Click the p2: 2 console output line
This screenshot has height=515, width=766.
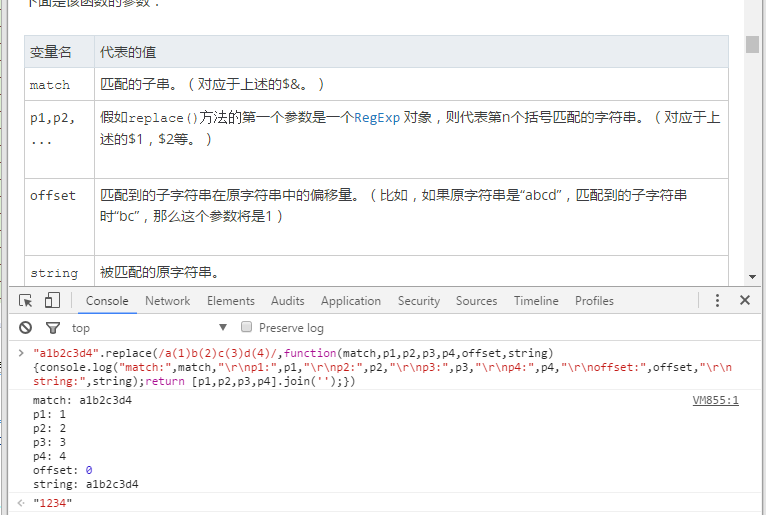(49, 428)
